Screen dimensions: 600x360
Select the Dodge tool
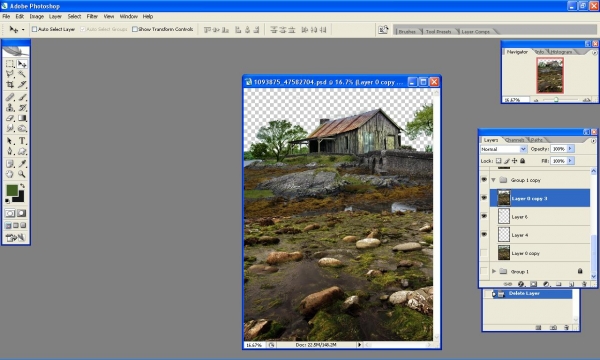pyautogui.click(x=22, y=128)
